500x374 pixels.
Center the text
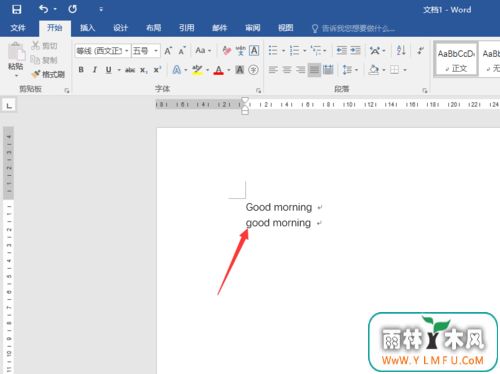(287, 70)
